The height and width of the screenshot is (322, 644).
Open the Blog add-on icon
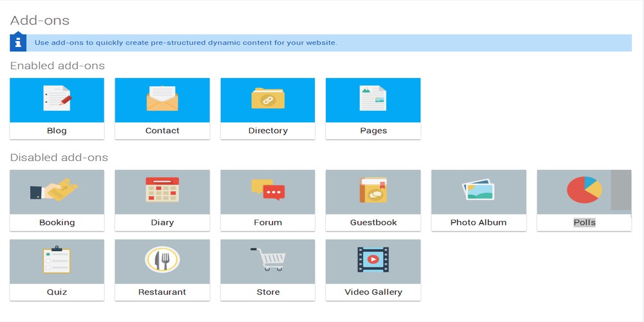[x=57, y=99]
